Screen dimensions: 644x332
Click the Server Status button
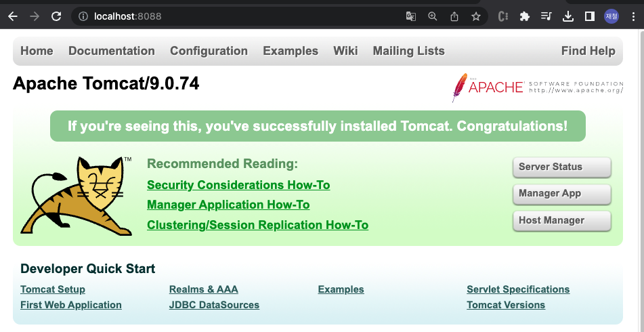pyautogui.click(x=562, y=167)
